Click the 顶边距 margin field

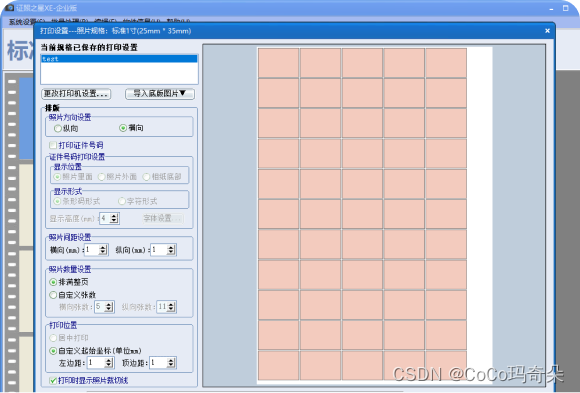coord(159,363)
